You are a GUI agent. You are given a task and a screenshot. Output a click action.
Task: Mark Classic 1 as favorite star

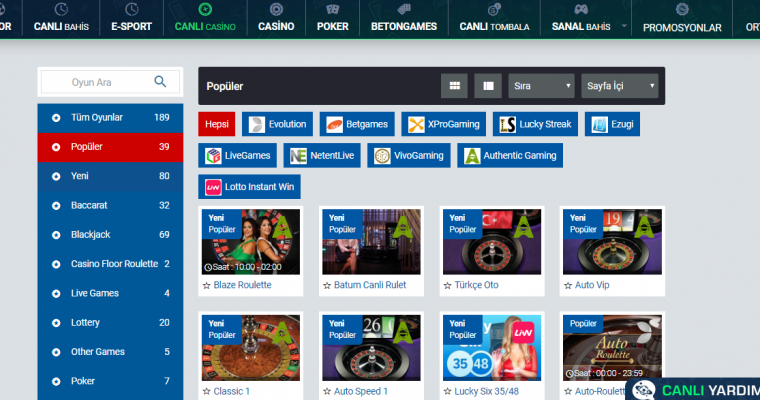[x=206, y=391]
